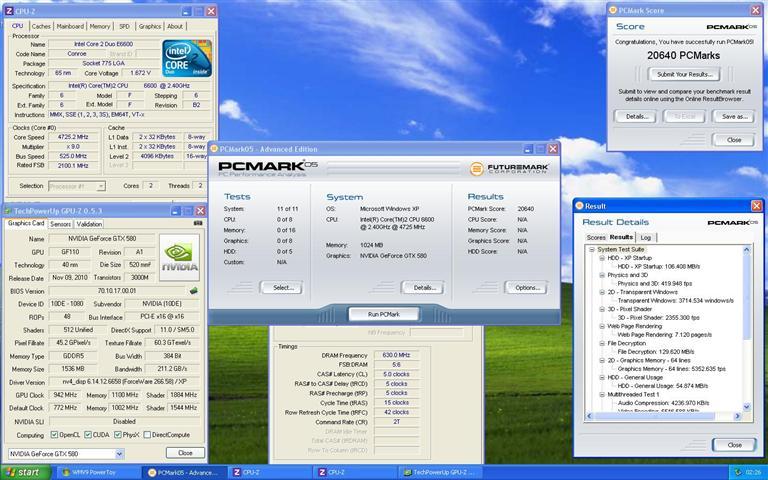The height and width of the screenshot is (480, 768).
Task: Click the PCMark05 title bar icon
Action: [x=214, y=149]
